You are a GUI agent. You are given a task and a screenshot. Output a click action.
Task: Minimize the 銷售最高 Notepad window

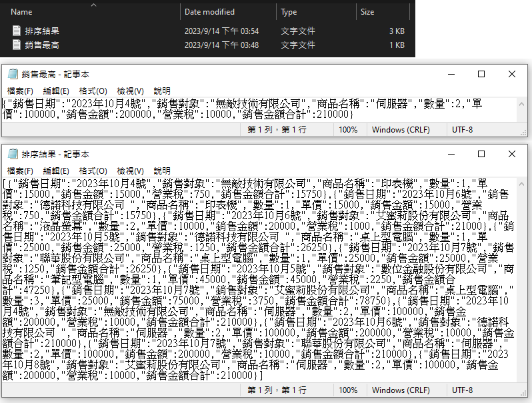tap(451, 74)
